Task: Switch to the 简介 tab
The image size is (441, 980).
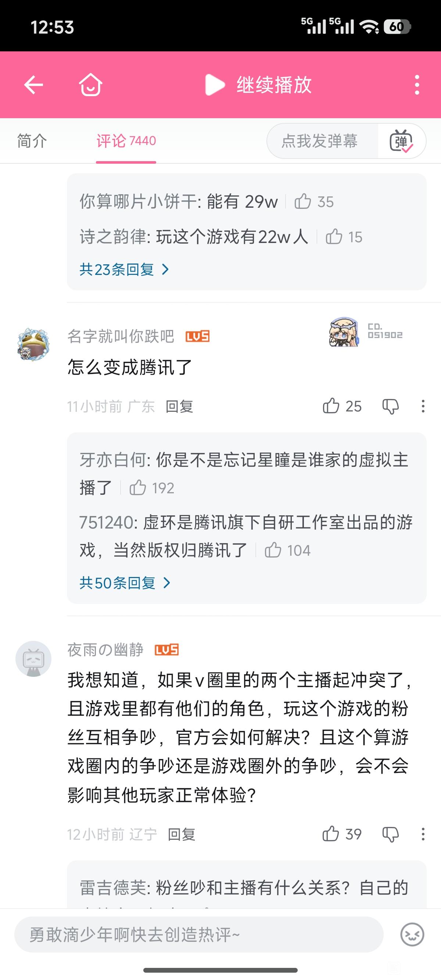Action: (x=32, y=141)
